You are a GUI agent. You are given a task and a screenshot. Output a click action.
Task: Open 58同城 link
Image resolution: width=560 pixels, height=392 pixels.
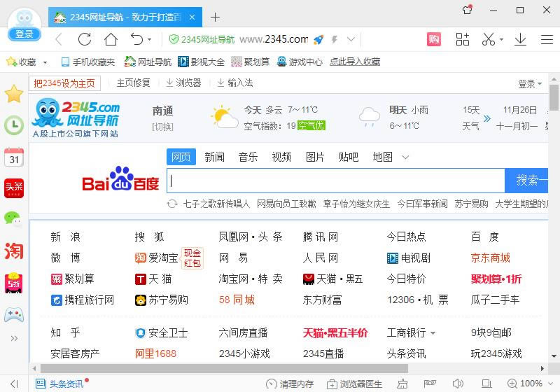tap(237, 300)
